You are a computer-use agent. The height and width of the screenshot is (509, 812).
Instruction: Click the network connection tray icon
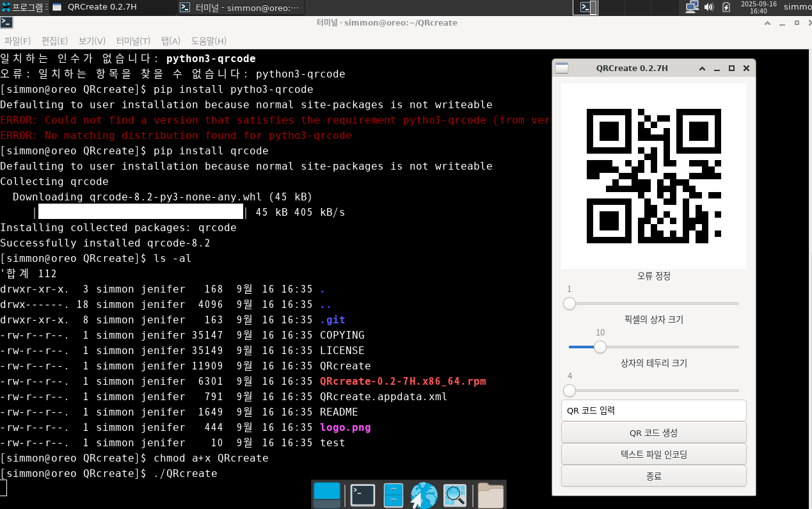(x=691, y=7)
